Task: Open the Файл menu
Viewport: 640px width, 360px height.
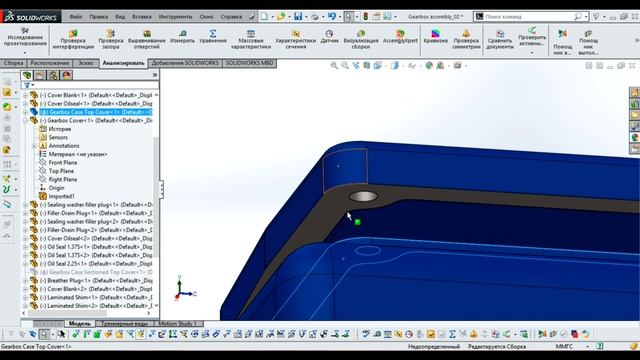Action: [76, 17]
